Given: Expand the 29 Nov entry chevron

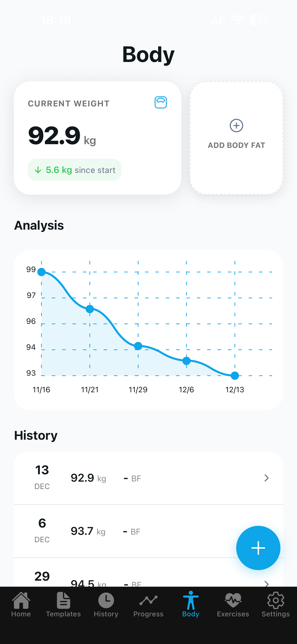Looking at the screenshot, I should pos(267,583).
